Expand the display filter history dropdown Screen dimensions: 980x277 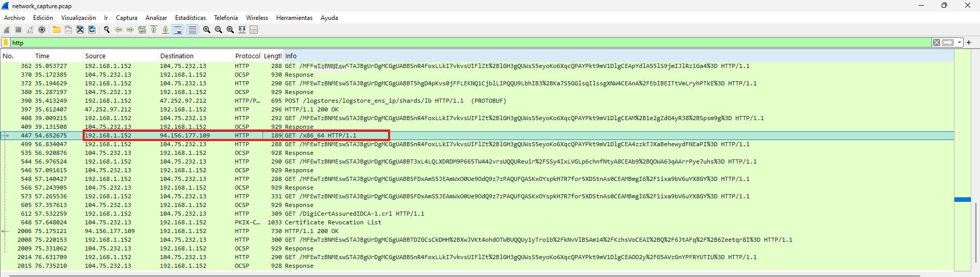960,43
